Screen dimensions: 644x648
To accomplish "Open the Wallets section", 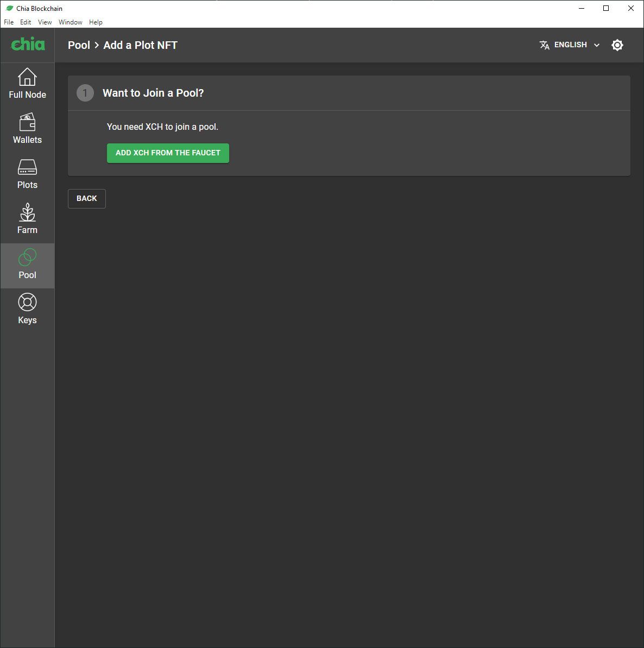I will pos(27,129).
